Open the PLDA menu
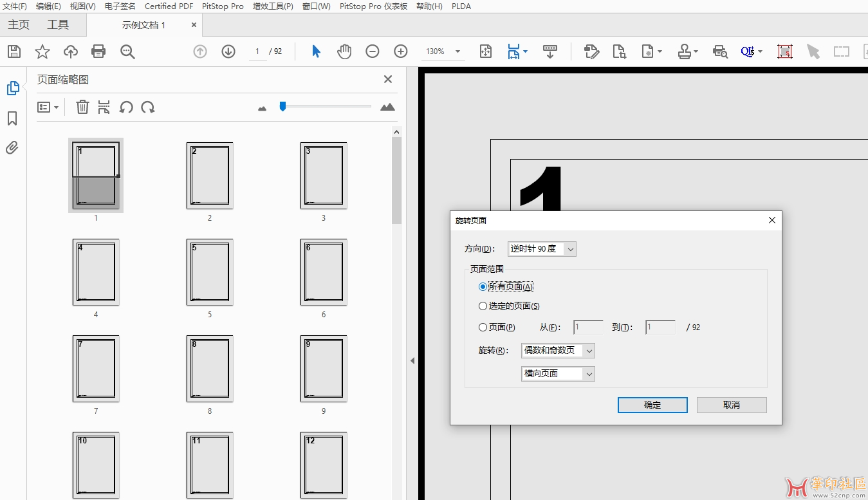Image resolution: width=868 pixels, height=500 pixels. [461, 6]
